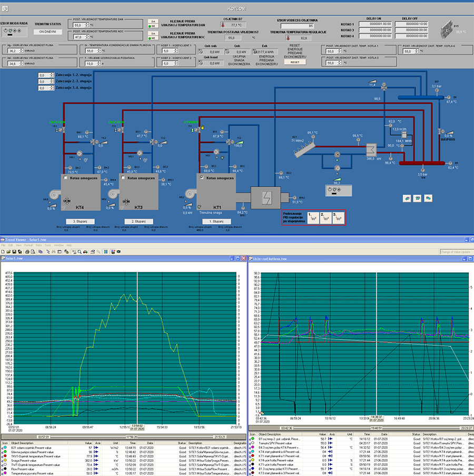Open the Tools menu in Trend Viewer
474x476 pixels.
coord(47,246)
